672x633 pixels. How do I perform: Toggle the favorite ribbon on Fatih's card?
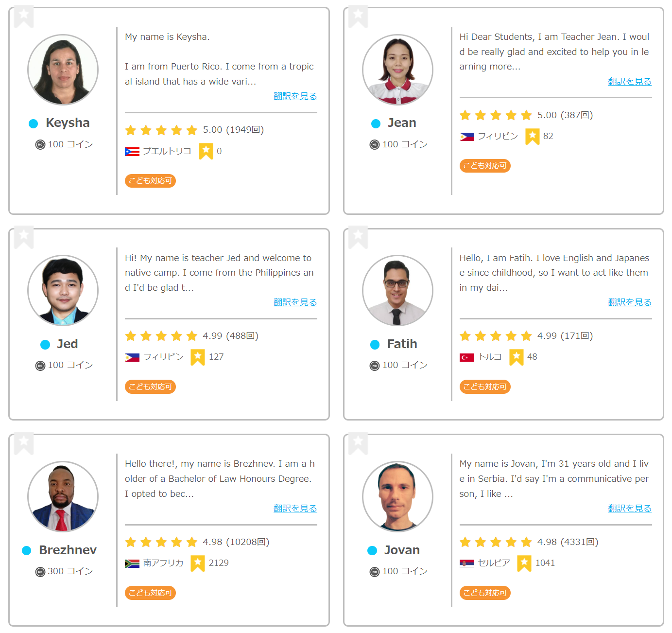pyautogui.click(x=358, y=237)
